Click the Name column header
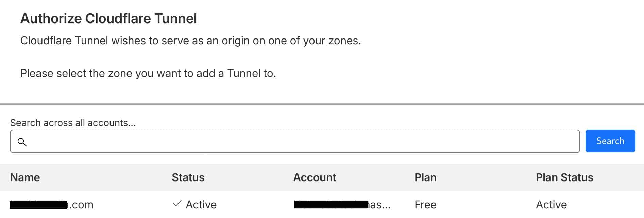Viewport: 644px width, 218px height. point(25,177)
